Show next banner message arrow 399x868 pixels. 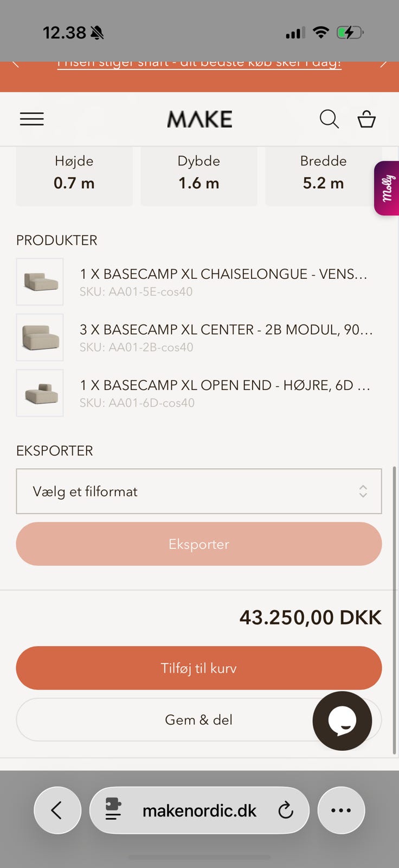(383, 64)
